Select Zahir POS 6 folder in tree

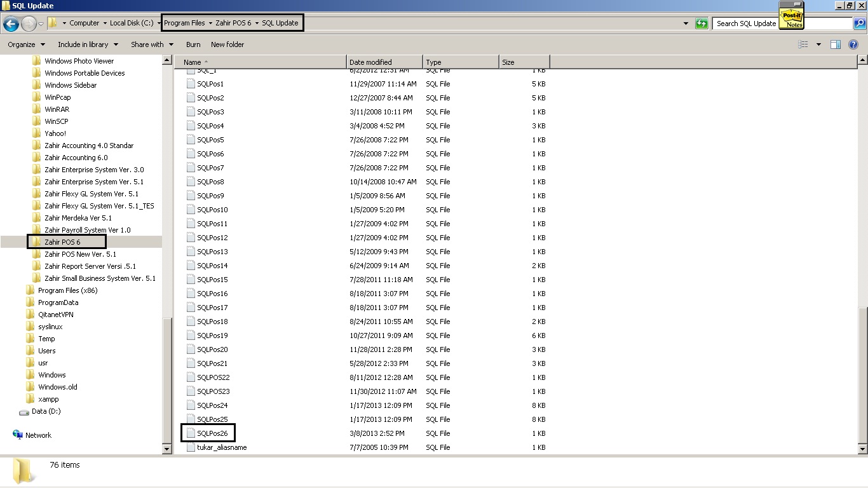(x=62, y=242)
